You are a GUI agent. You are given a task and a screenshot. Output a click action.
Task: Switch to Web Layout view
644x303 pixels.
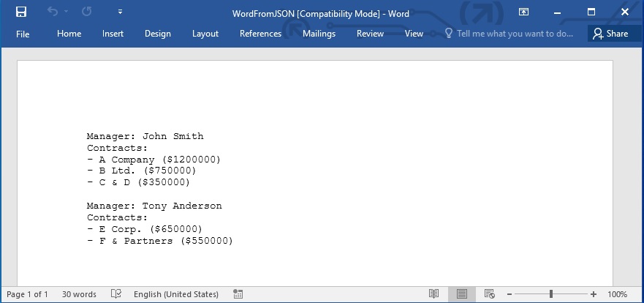(x=490, y=294)
